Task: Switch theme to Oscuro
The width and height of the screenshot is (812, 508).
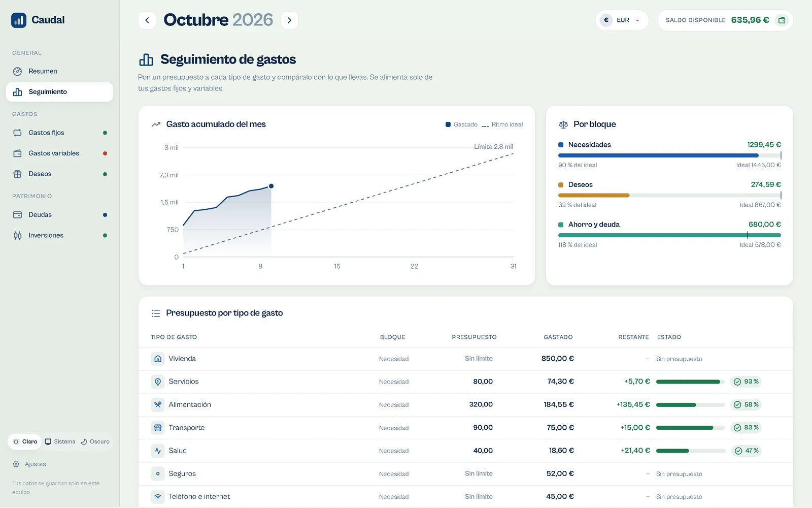Action: (95, 441)
